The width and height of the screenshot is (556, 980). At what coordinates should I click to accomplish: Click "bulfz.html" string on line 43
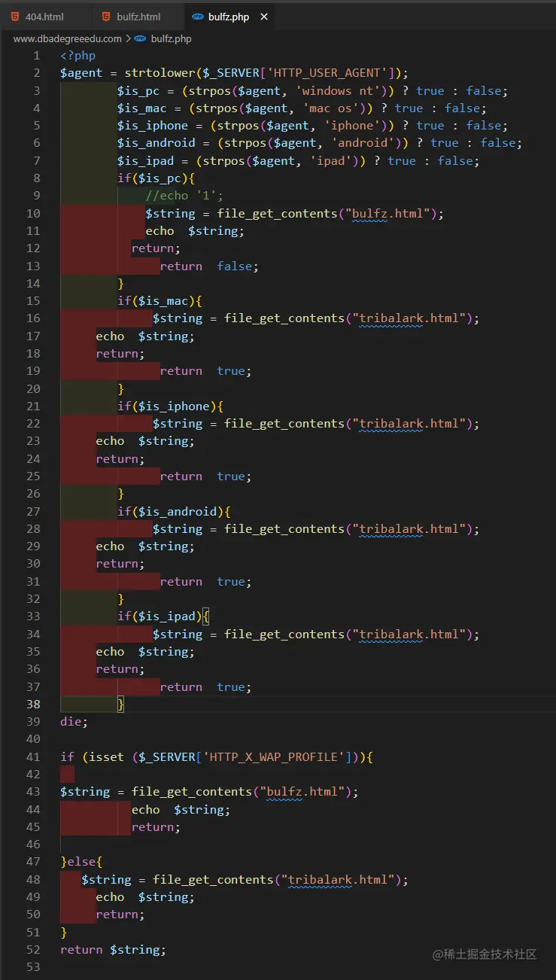302,792
